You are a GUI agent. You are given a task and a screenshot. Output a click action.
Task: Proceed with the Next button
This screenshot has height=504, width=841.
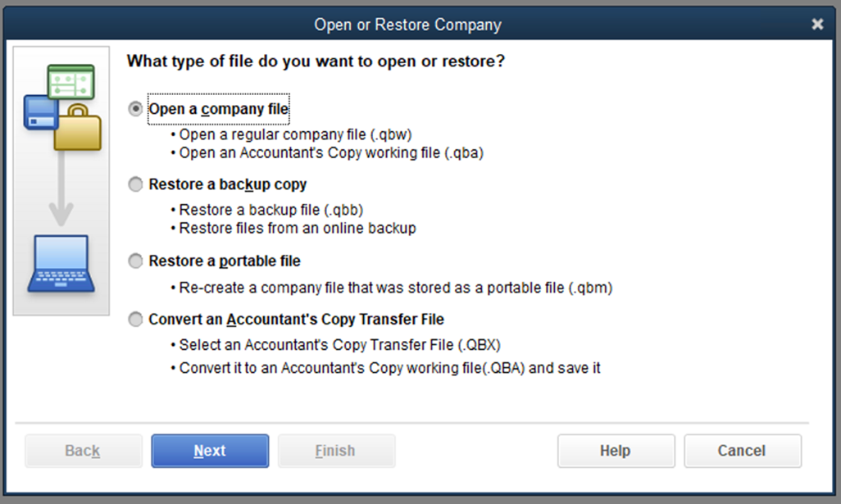coord(210,451)
